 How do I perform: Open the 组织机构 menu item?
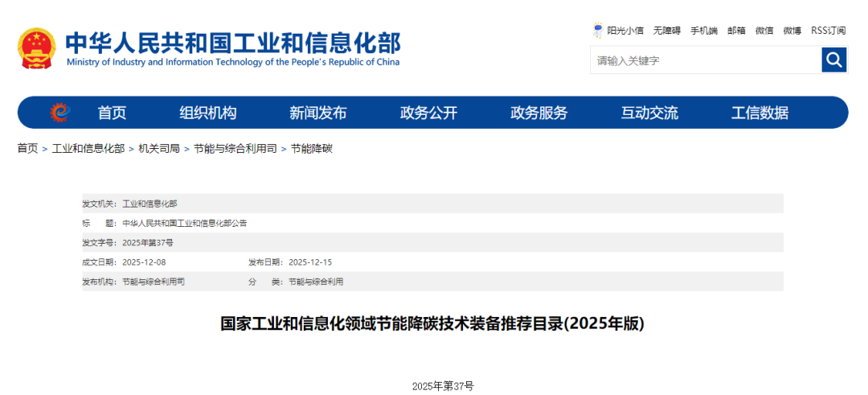pos(207,113)
